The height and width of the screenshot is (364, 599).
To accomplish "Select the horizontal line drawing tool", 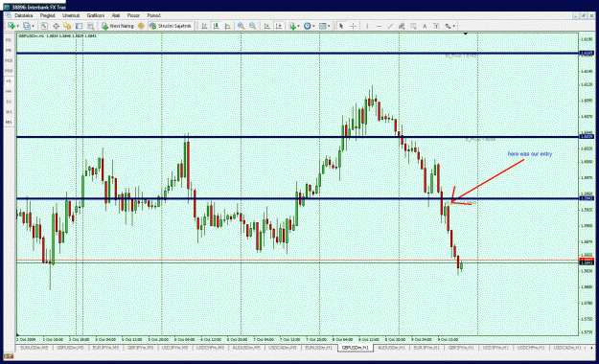I will 379,26.
